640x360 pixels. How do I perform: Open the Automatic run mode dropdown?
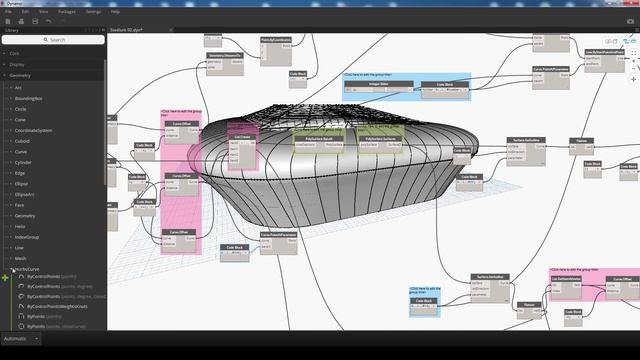point(21,338)
